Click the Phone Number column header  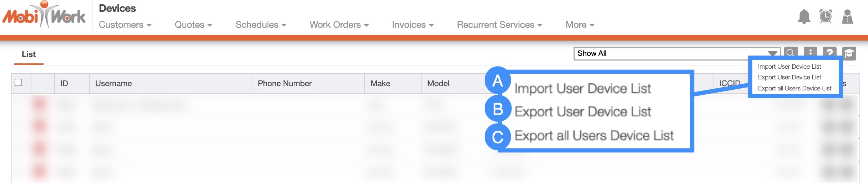tap(284, 83)
